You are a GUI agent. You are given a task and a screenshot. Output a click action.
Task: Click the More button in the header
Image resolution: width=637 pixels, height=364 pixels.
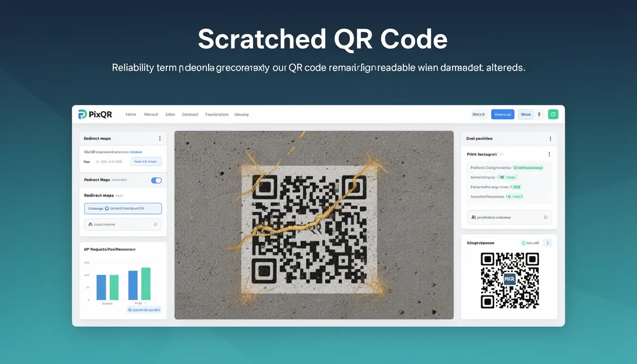point(526,114)
